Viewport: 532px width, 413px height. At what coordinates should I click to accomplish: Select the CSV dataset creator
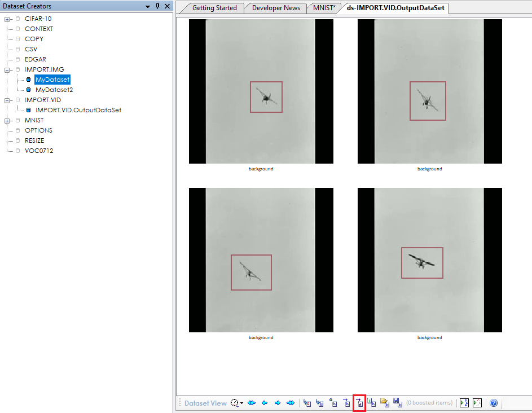[31, 49]
